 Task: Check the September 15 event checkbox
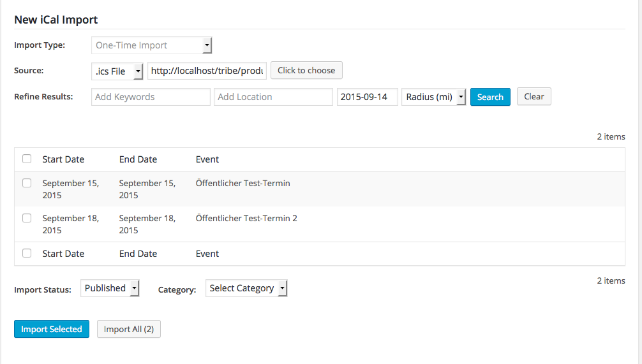(x=27, y=183)
